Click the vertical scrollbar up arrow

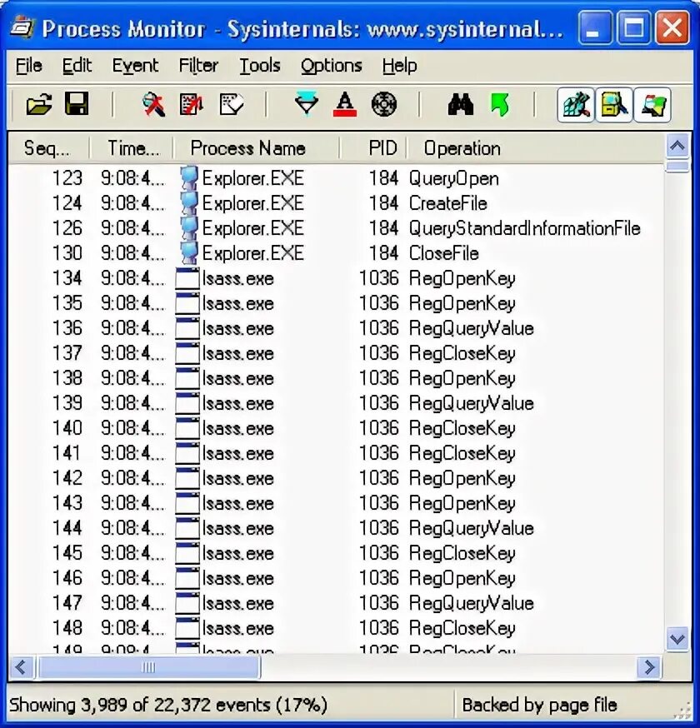(677, 147)
